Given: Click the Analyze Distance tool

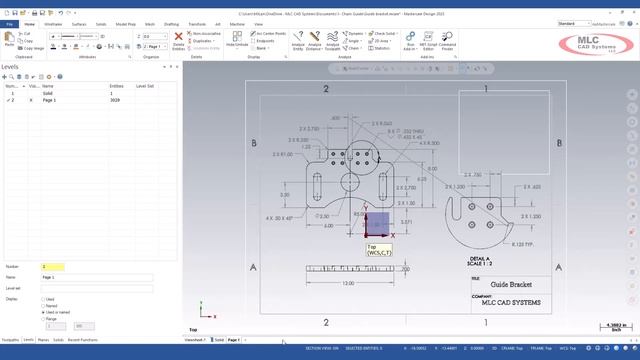Looking at the screenshot, I should [x=315, y=41].
